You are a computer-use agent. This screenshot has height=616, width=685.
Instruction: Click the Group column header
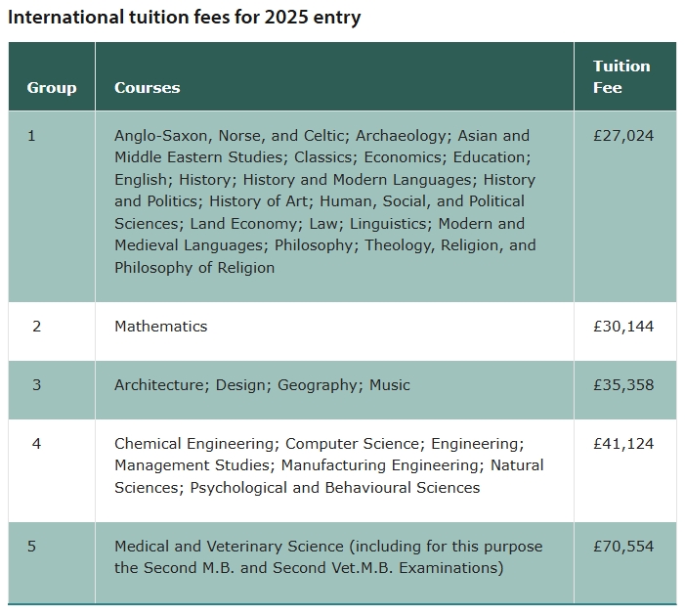tap(52, 88)
